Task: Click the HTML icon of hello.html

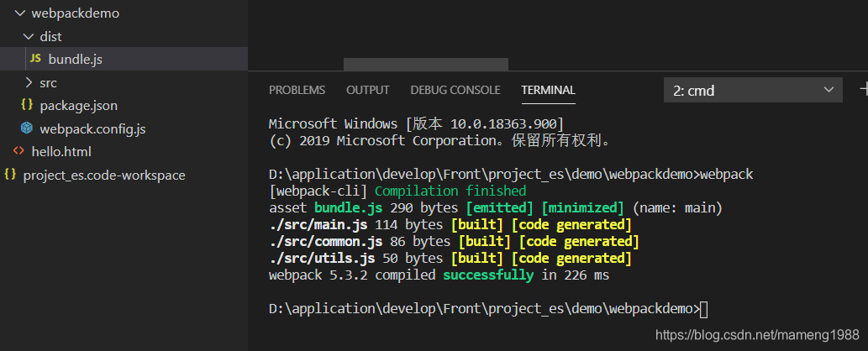Action: pyautogui.click(x=18, y=151)
